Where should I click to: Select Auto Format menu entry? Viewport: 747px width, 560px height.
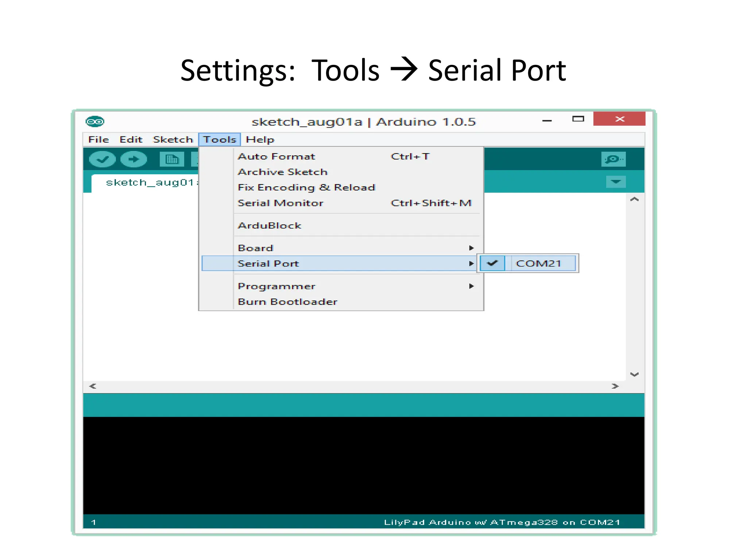coord(276,156)
